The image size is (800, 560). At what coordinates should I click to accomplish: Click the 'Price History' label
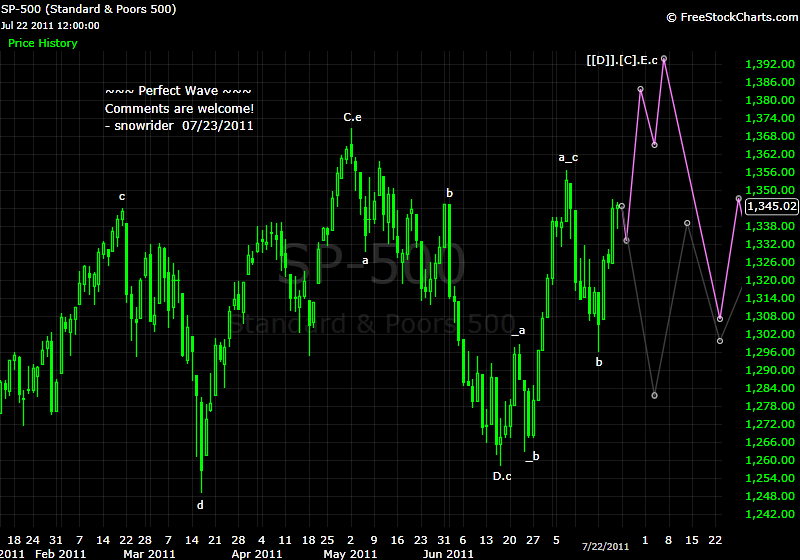(x=43, y=43)
